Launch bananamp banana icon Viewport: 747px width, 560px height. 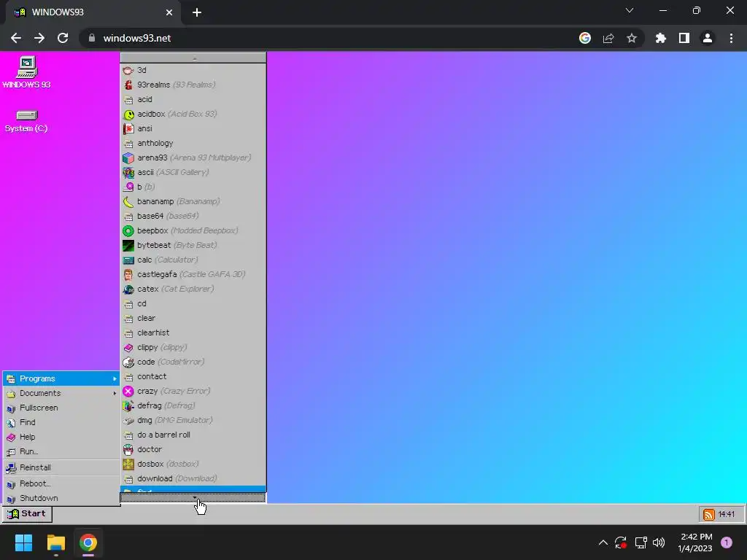coord(128,201)
